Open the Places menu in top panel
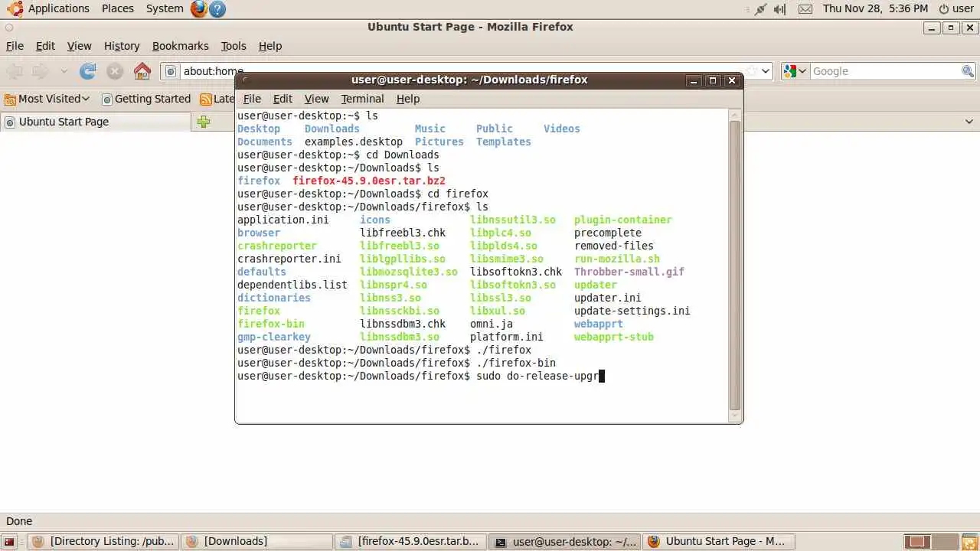Viewport: 980px width, 551px height. click(x=118, y=8)
